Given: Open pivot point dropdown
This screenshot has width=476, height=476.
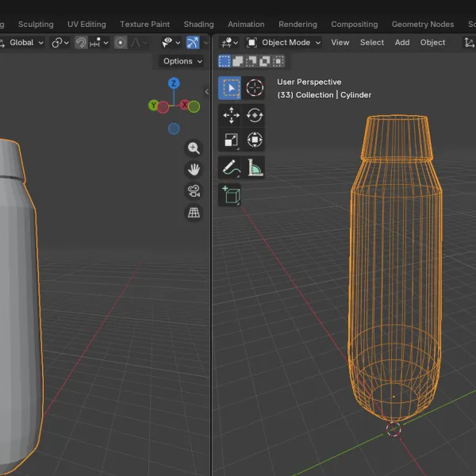Looking at the screenshot, I should point(60,43).
